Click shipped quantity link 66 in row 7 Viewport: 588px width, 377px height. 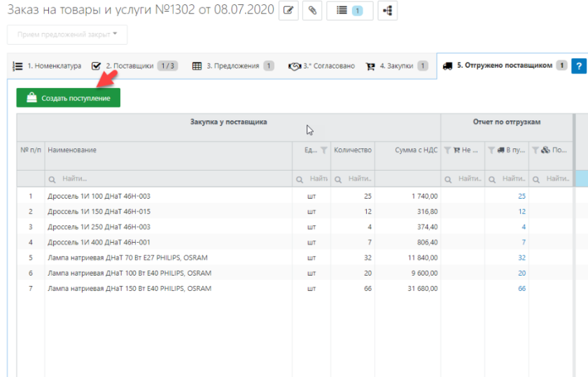tap(521, 288)
